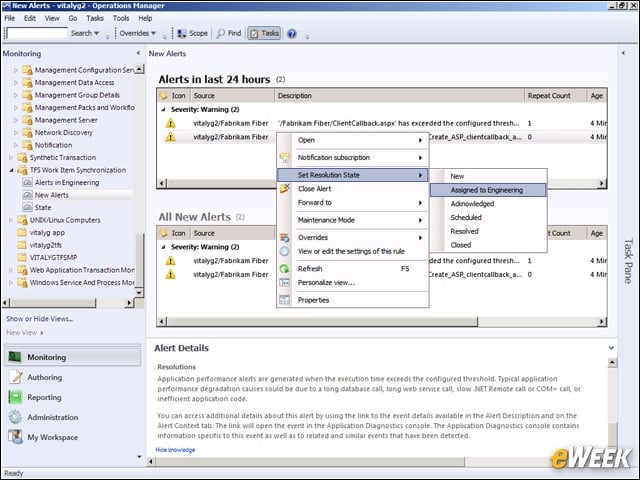Expand the UNIX/Linux Computers node
640x480 pixels.
[11, 220]
